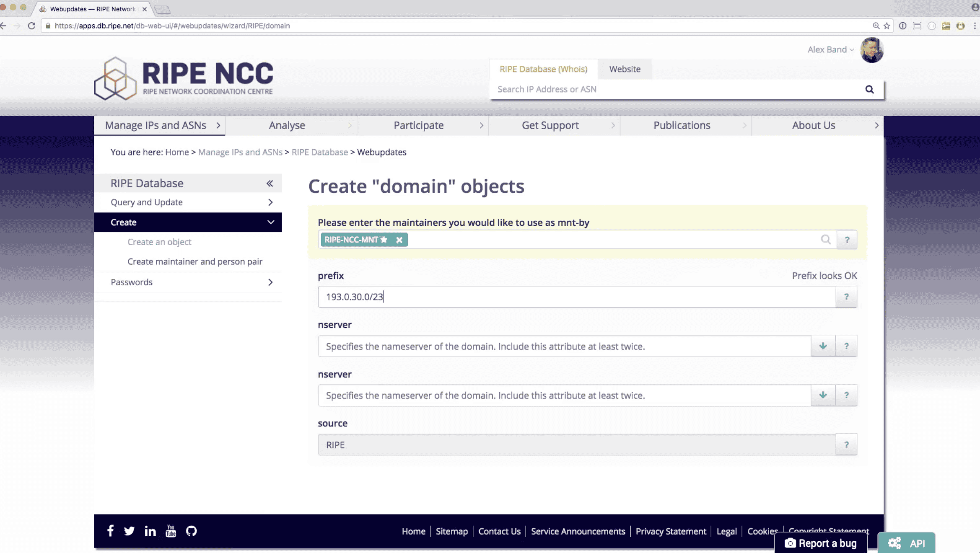980x553 pixels.
Task: Click the browser address bar URL
Action: coord(172,26)
